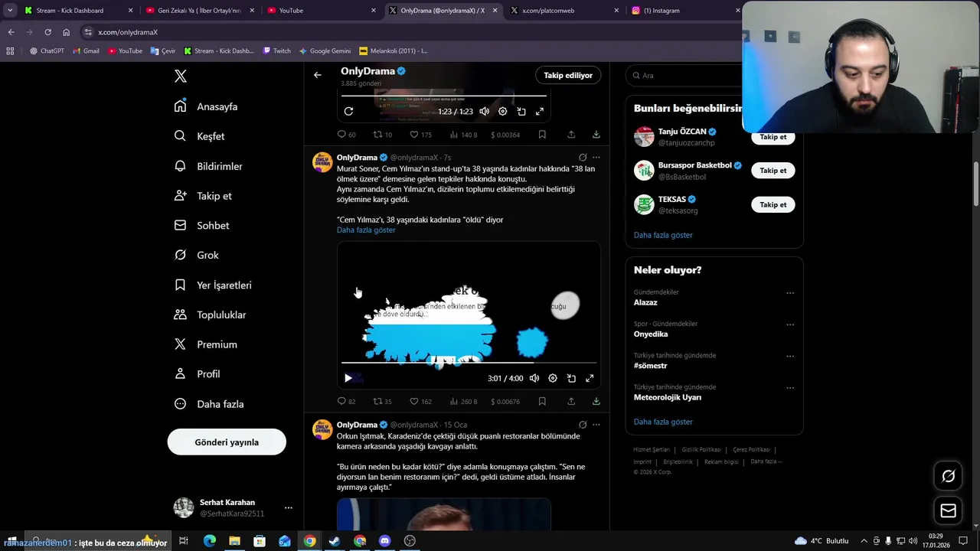Reply to post with 60 comments
This screenshot has width=980, height=551.
coord(347,135)
